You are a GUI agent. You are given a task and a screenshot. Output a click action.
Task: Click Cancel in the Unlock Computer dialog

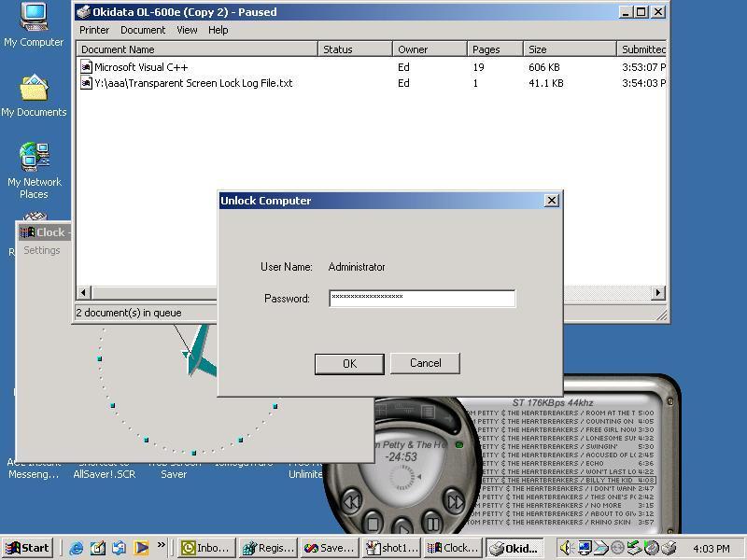point(425,363)
